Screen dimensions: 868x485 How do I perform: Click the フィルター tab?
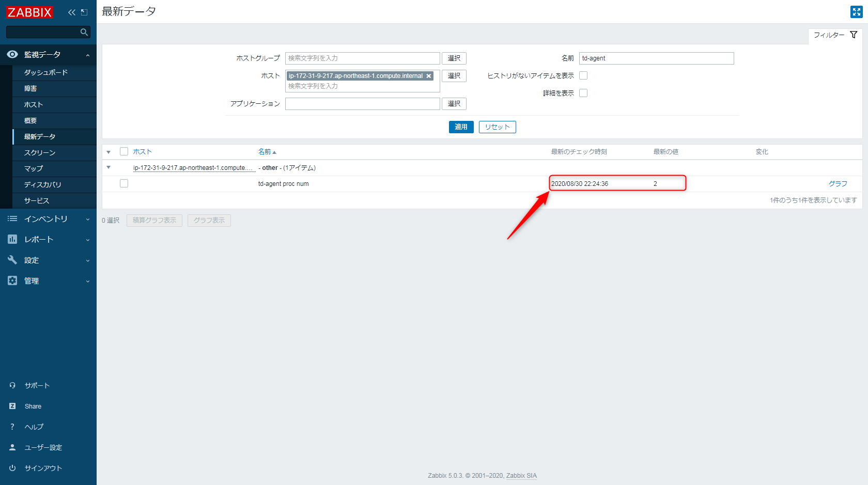pyautogui.click(x=835, y=35)
